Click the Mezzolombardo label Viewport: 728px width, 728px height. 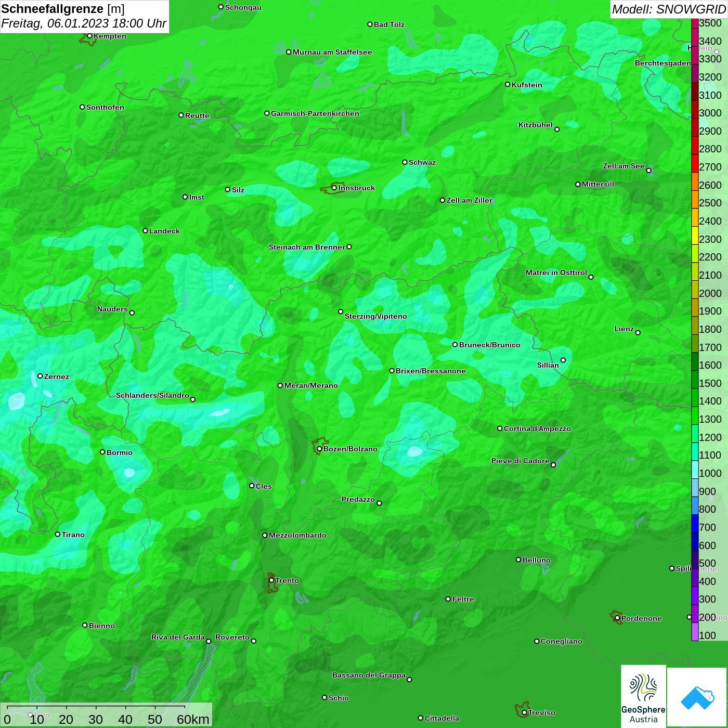298,535
